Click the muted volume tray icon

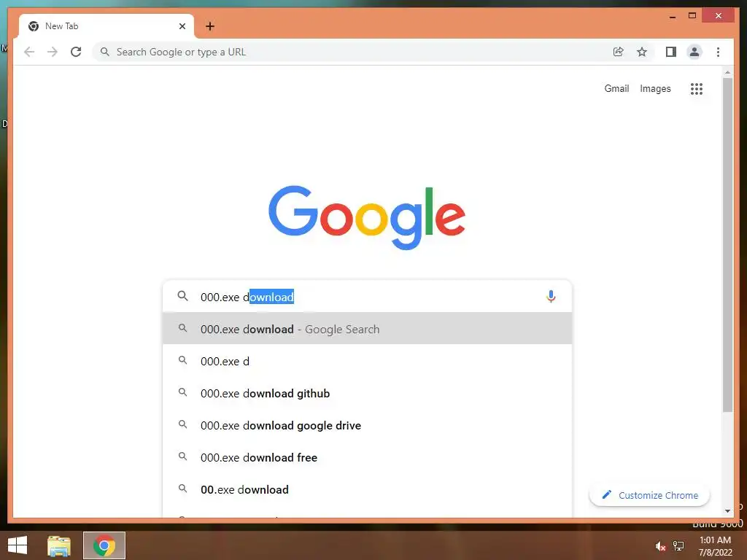(x=660, y=546)
